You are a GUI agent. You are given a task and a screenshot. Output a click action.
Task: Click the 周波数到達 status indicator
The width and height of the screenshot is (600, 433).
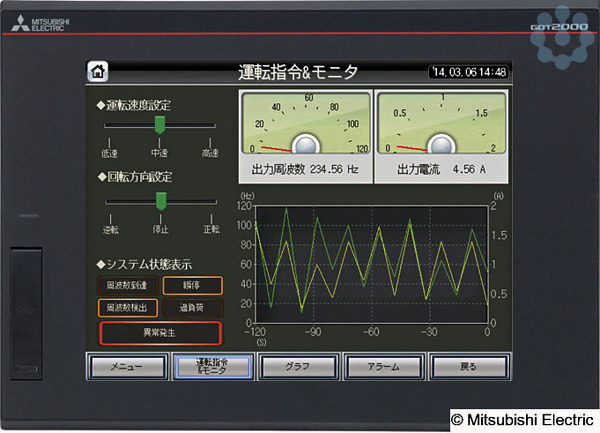[125, 287]
